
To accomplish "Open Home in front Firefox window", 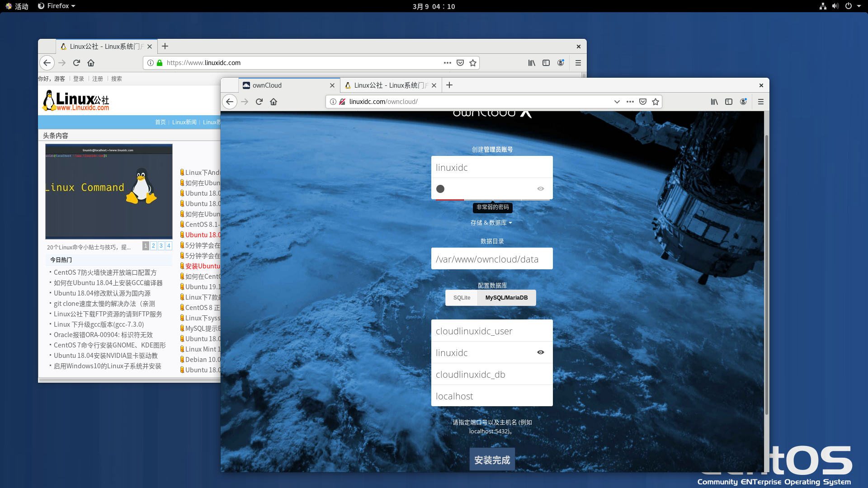I will [274, 102].
